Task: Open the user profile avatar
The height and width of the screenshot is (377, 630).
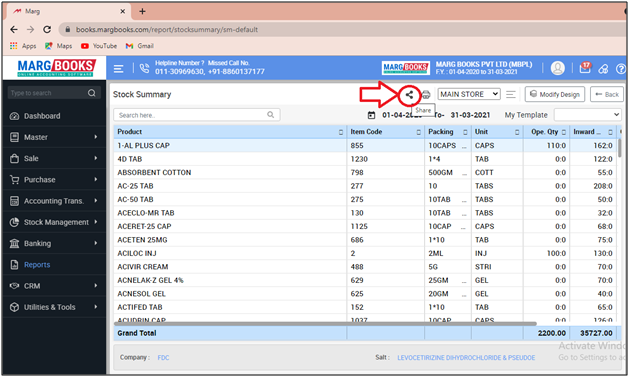Action: (558, 68)
